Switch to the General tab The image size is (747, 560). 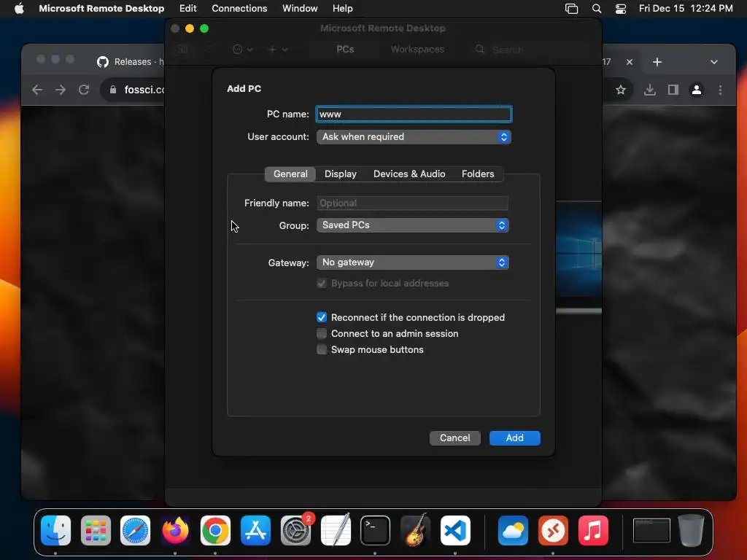pyautogui.click(x=290, y=174)
